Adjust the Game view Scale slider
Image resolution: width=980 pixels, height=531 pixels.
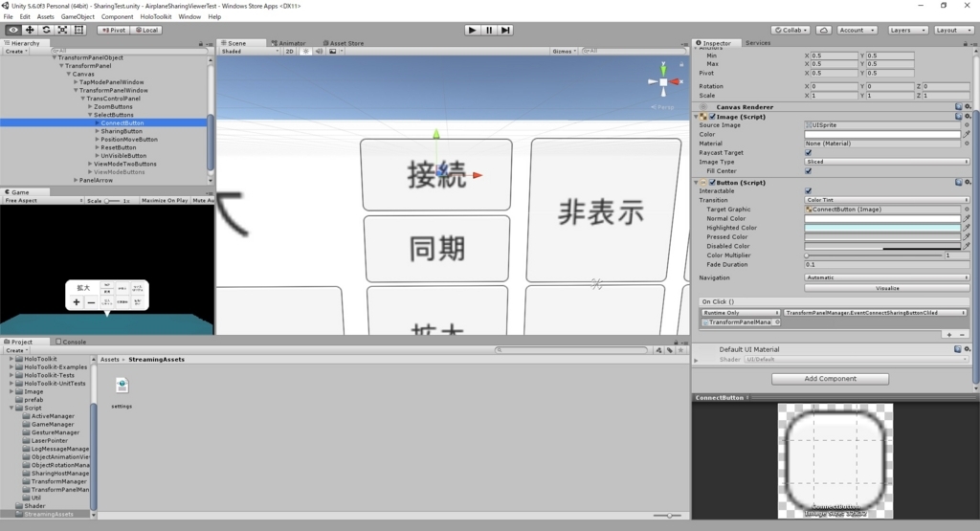point(112,201)
